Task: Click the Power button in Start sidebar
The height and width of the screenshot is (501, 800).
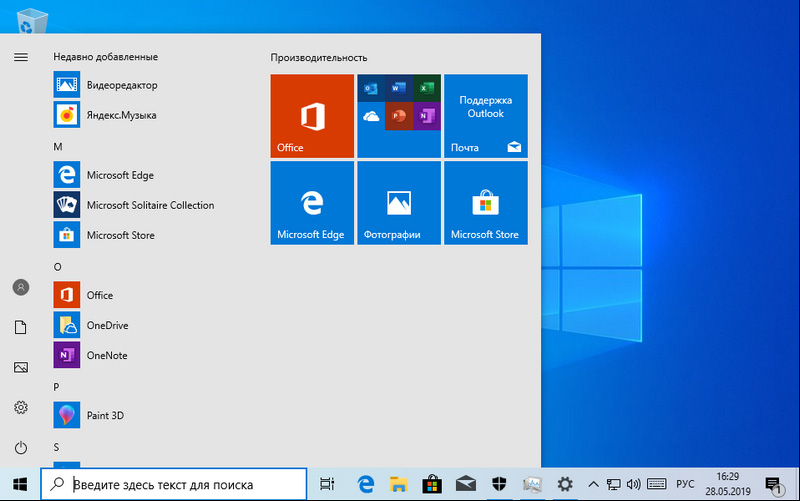Action: click(x=21, y=447)
